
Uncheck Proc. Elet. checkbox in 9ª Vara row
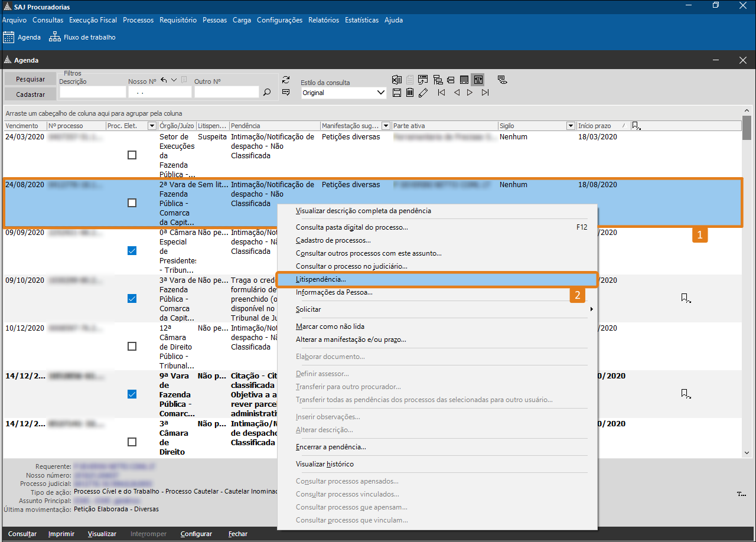coord(132,394)
